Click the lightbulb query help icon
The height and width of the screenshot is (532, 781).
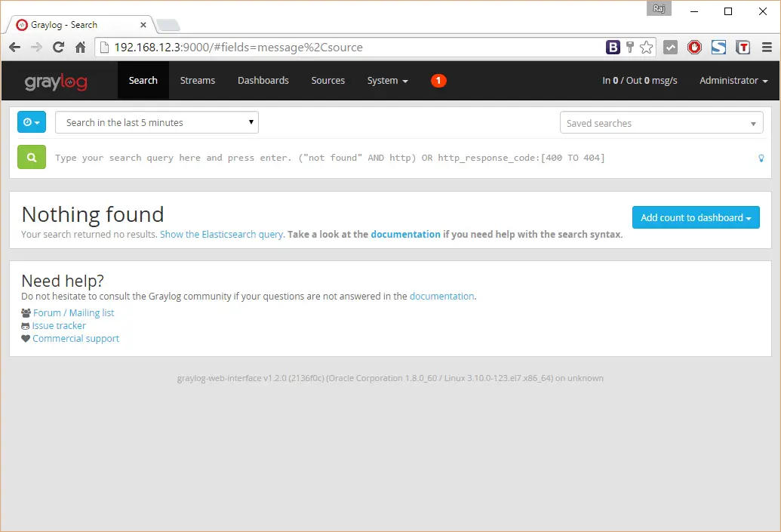coord(761,158)
